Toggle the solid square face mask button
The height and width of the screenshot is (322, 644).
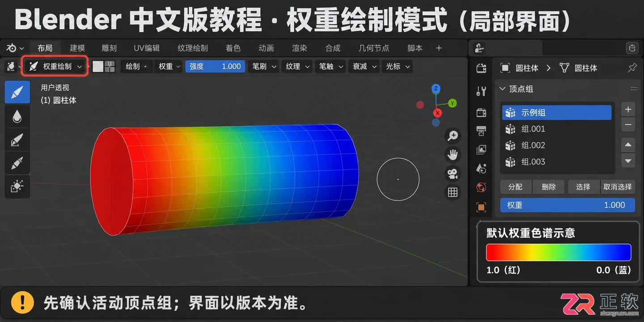pos(98,67)
